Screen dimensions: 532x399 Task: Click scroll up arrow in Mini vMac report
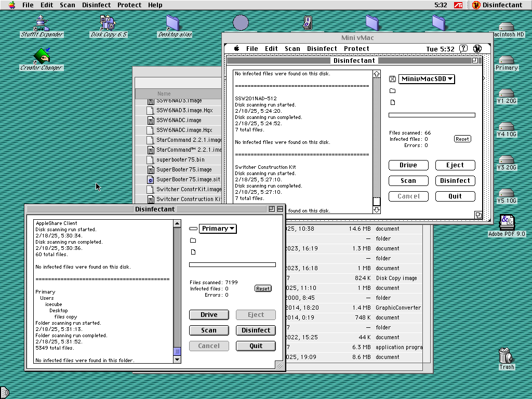[377, 74]
